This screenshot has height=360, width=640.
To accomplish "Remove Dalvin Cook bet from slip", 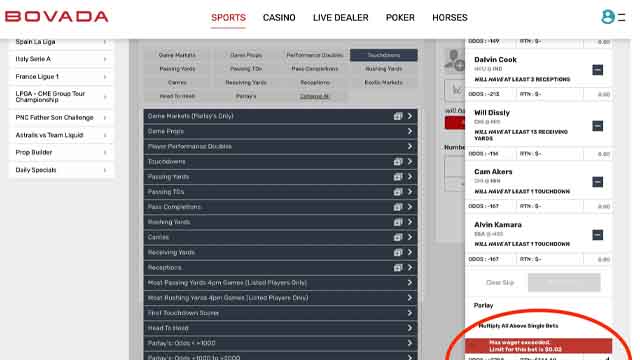I will coord(598,70).
